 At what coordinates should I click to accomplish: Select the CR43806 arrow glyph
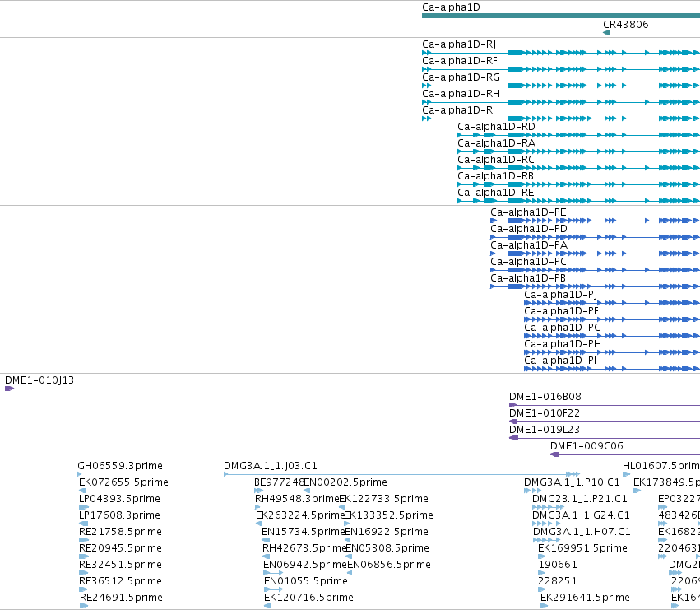click(605, 33)
